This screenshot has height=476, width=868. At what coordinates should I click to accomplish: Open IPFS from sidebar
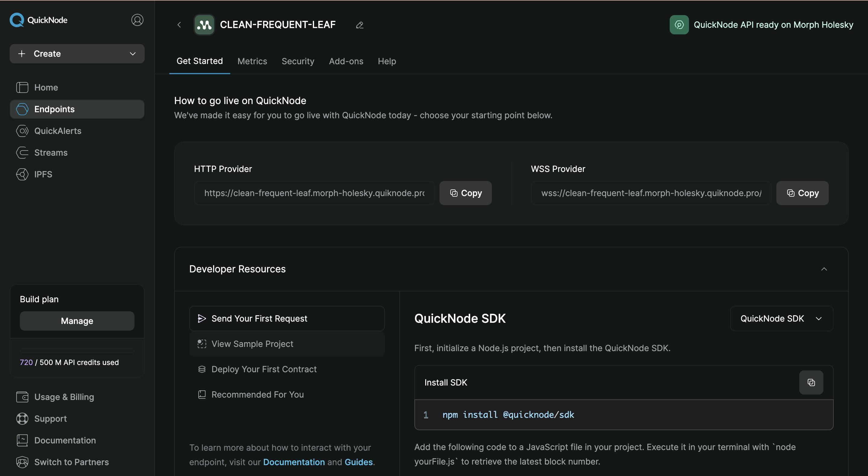pos(77,174)
